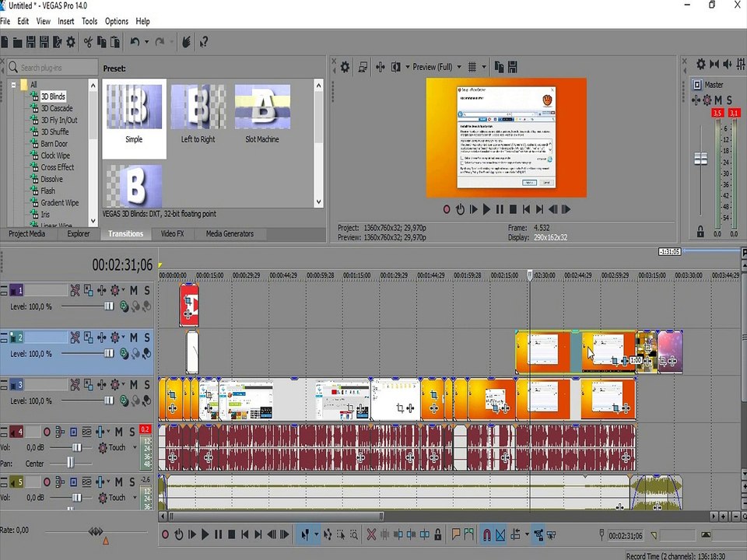
Task: Select the 3D Cascade transition
Action: [x=57, y=109]
